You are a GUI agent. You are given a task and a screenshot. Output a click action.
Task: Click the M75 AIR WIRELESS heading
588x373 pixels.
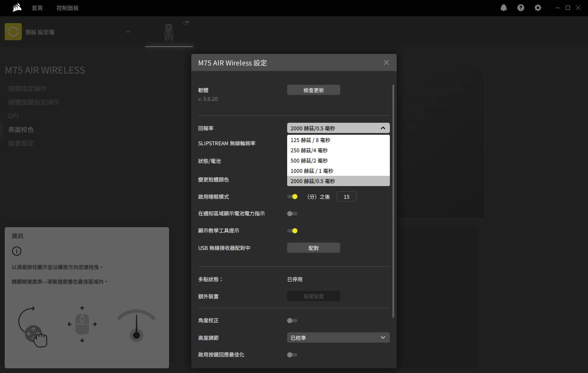coord(45,70)
